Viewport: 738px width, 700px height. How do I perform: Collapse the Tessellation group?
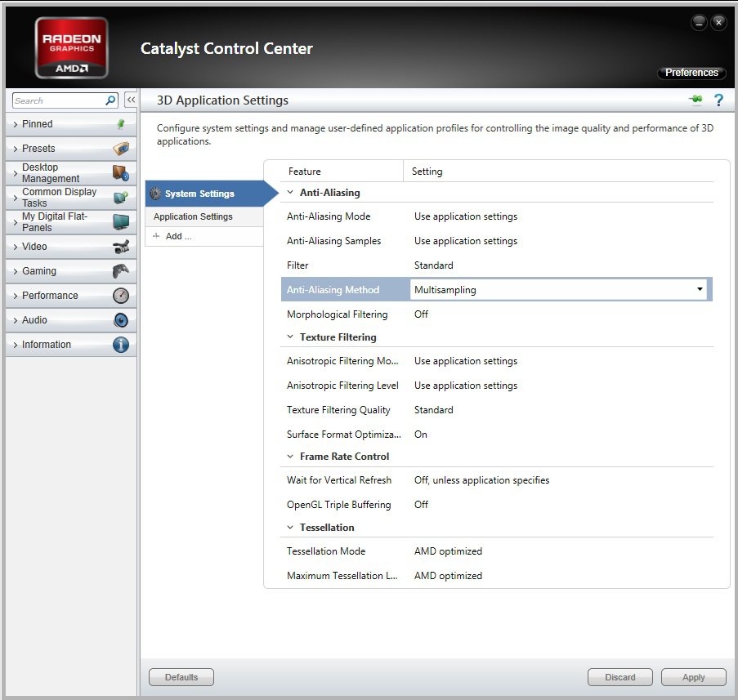pyautogui.click(x=290, y=528)
